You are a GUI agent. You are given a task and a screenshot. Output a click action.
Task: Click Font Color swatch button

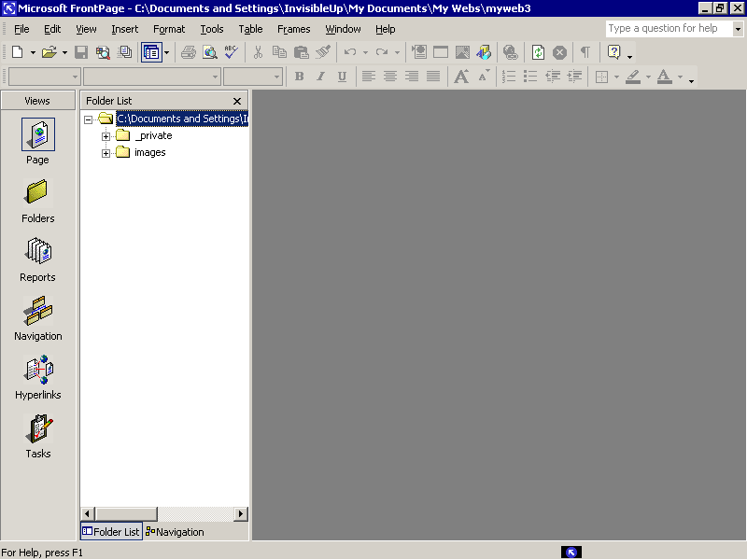pyautogui.click(x=665, y=77)
